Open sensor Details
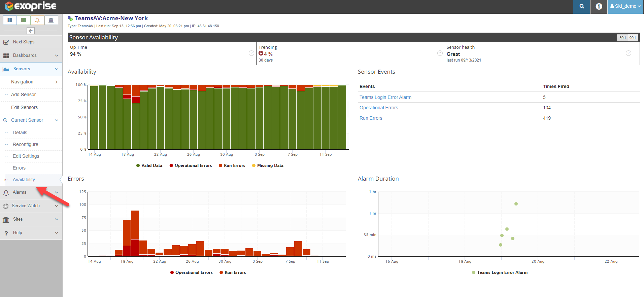The image size is (644, 297). (20, 133)
